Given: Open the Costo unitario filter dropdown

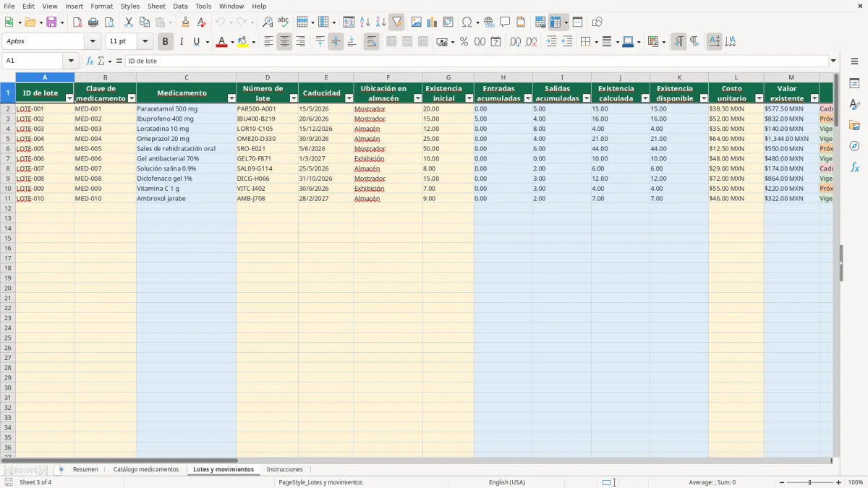Looking at the screenshot, I should 758,98.
